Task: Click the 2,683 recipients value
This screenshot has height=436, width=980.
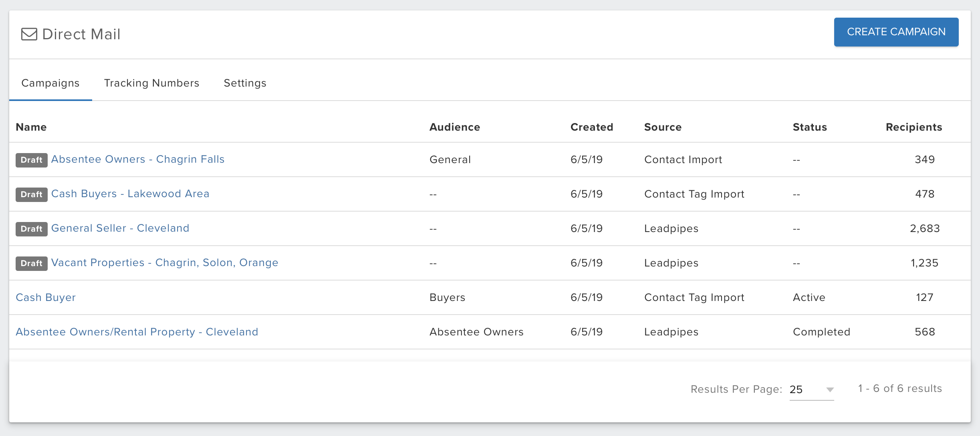Action: click(x=925, y=228)
